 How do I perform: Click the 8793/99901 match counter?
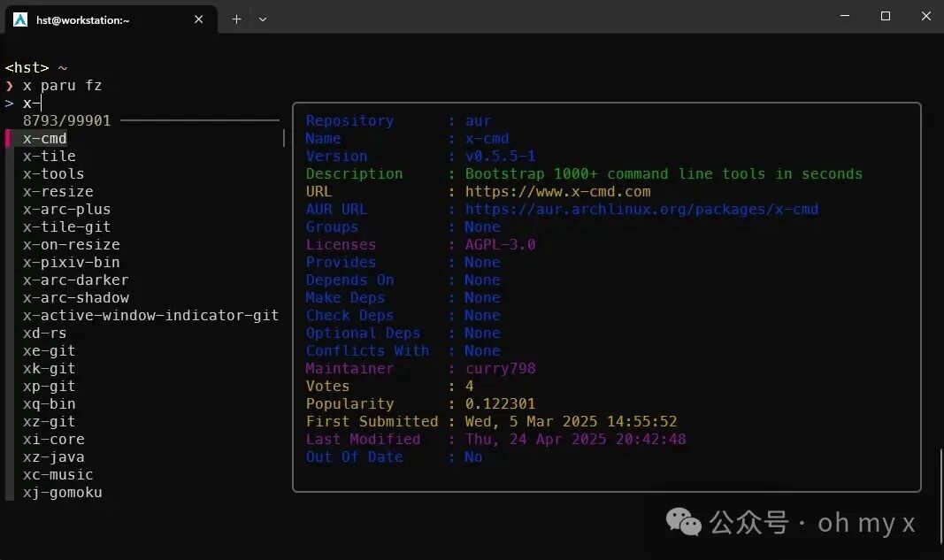67,120
